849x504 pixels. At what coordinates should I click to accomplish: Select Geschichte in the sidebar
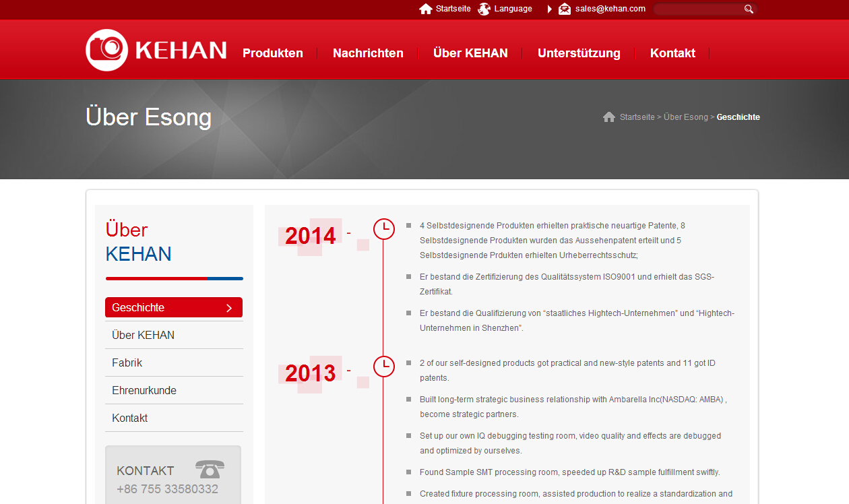(174, 307)
